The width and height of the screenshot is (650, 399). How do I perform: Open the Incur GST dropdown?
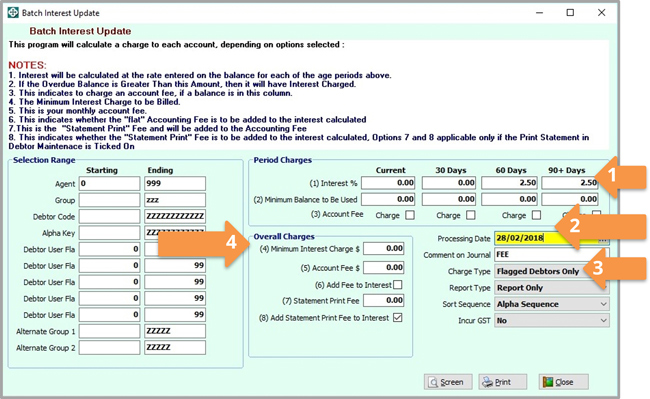pyautogui.click(x=552, y=321)
